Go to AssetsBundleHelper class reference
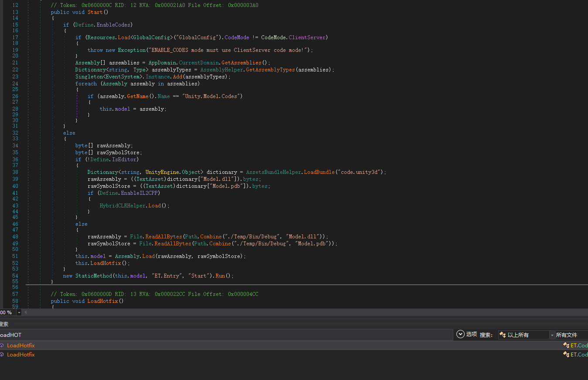Viewport: 588px width, 380px height. pos(273,172)
